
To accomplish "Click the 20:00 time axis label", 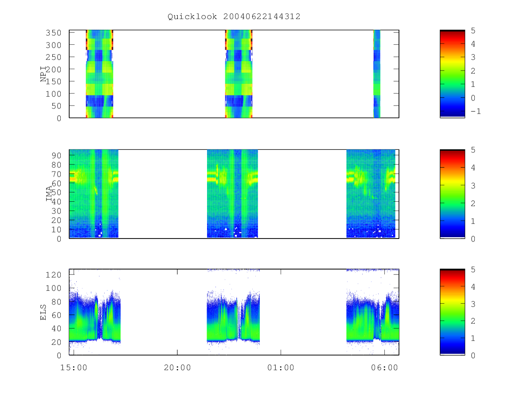I will pyautogui.click(x=177, y=367).
